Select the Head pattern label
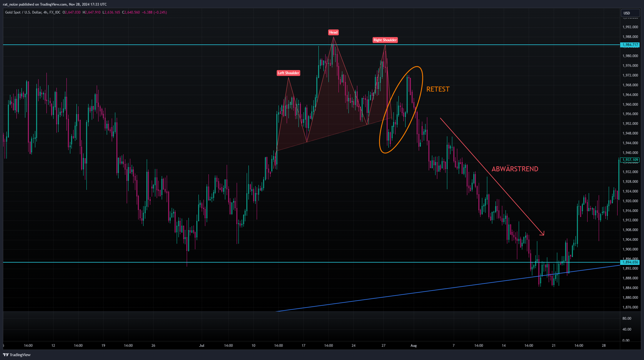The image size is (644, 360). (333, 32)
